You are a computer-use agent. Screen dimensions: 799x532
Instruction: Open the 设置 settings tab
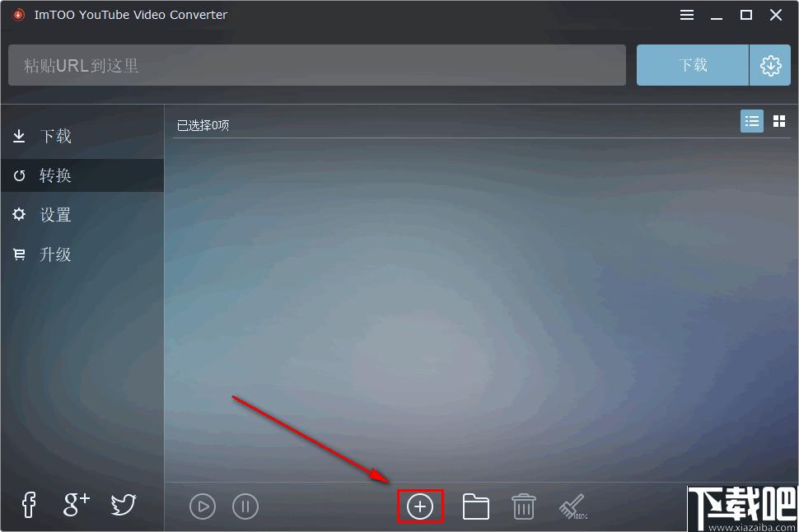(x=82, y=215)
